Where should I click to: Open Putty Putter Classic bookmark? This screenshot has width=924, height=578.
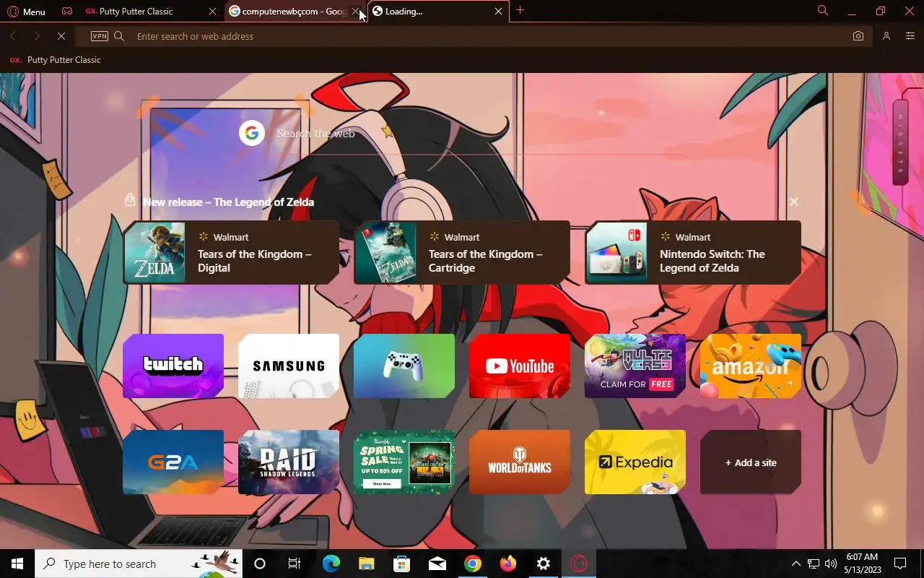tap(55, 60)
